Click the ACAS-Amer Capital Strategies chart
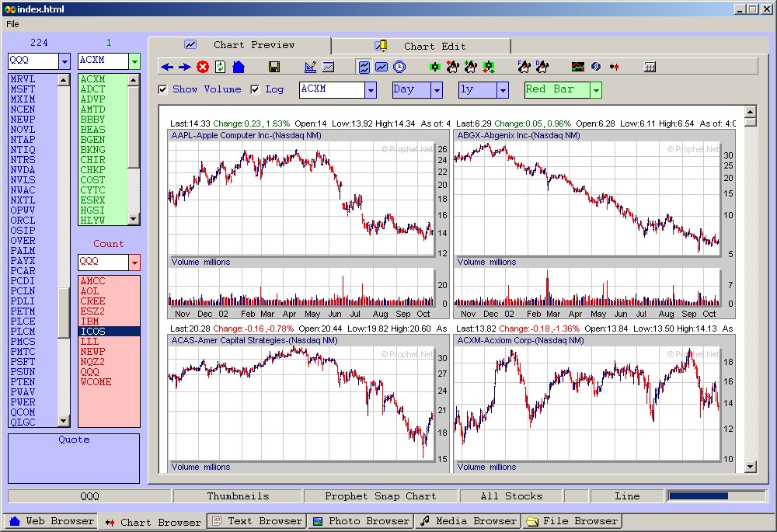This screenshot has height=532, width=777. pos(308,404)
